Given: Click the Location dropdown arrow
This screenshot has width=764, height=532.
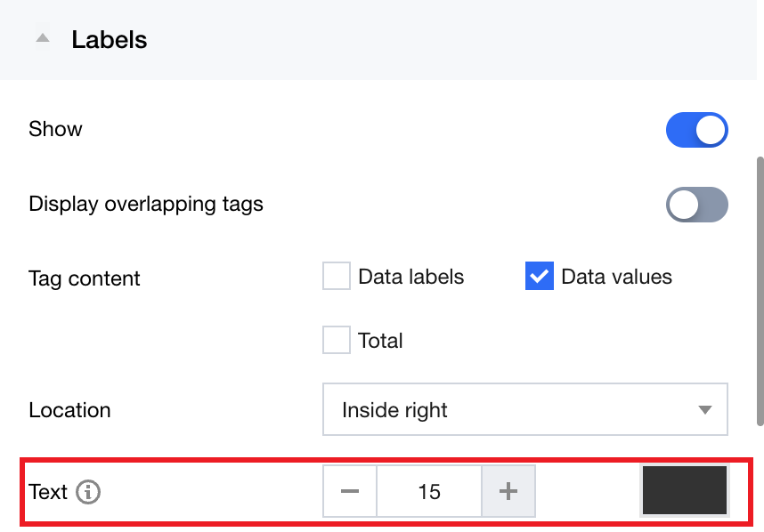Looking at the screenshot, I should tap(705, 410).
